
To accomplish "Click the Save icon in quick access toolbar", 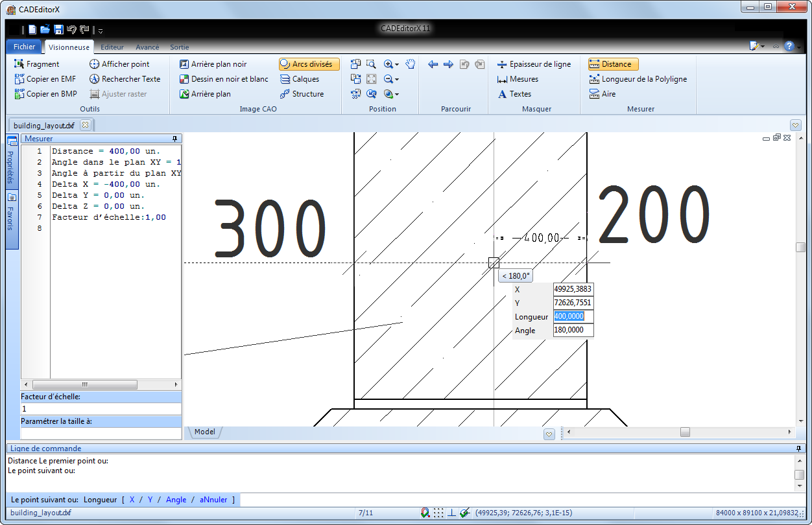I will (x=58, y=29).
